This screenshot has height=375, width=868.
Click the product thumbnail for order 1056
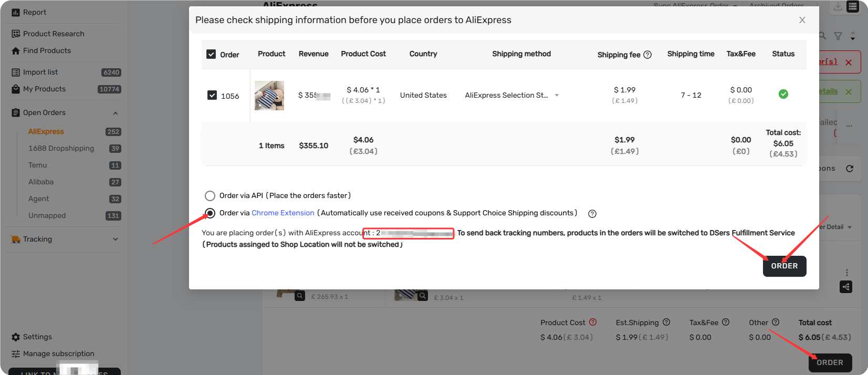(x=269, y=96)
